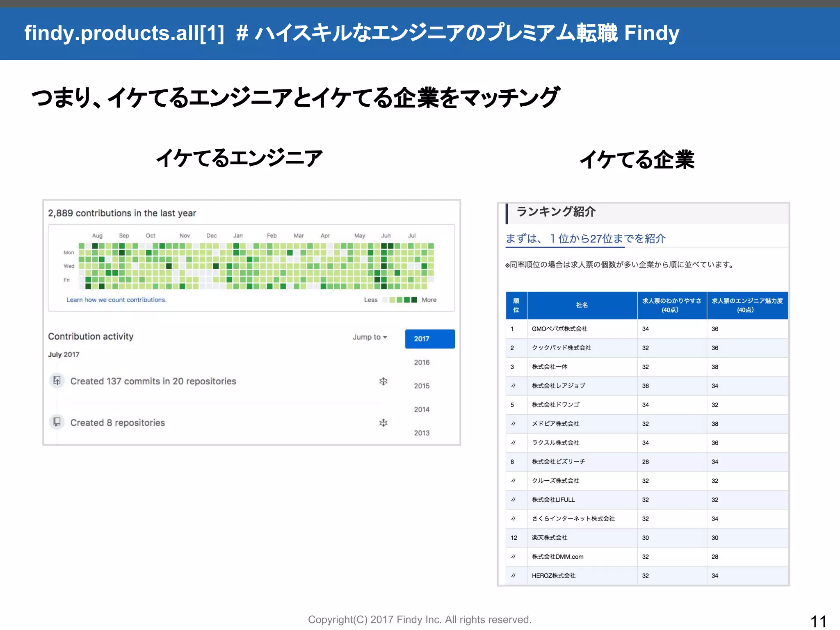Viewport: 840px width, 630px height.
Task: Click the '求人票のわかりやすさ' column header
Action: [672, 305]
